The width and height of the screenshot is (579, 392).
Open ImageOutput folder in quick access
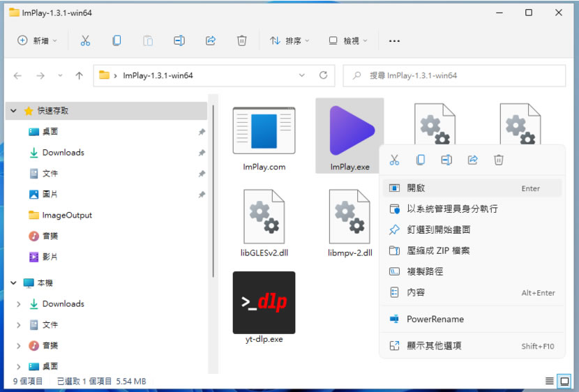60,216
